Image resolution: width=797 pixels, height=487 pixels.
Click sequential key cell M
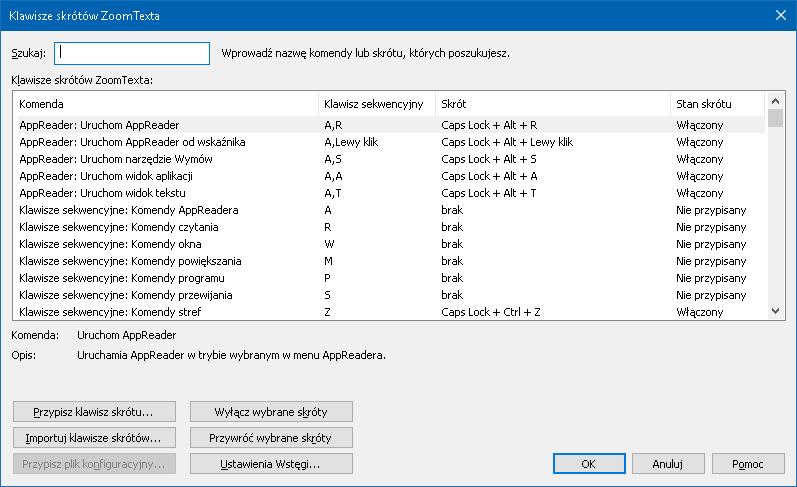328,261
